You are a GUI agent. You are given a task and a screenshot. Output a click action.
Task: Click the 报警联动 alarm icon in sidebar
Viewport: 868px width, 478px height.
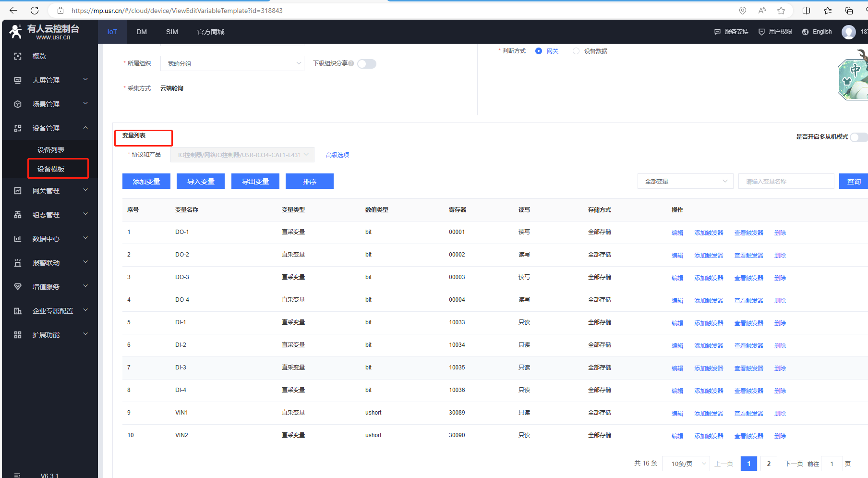[18, 263]
